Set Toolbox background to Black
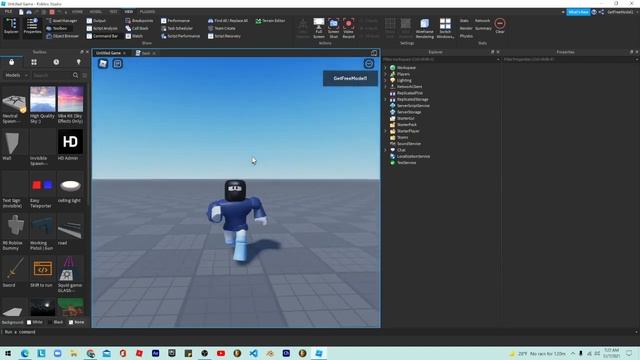Image resolution: width=640 pixels, height=360 pixels. (55, 322)
